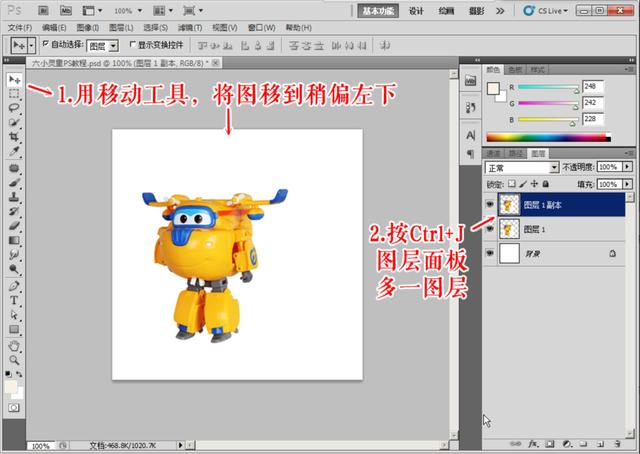640x454 pixels.
Task: Select the Hand tool
Action: (14, 346)
